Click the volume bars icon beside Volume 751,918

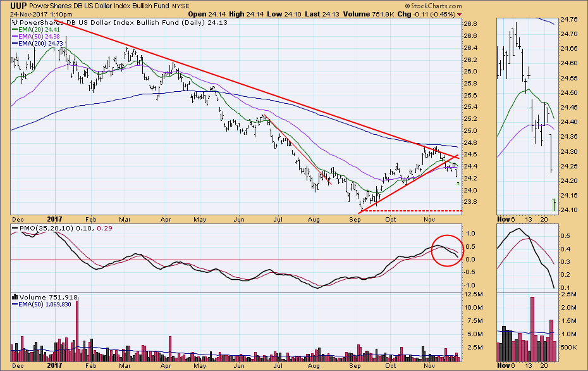[x=15, y=297]
